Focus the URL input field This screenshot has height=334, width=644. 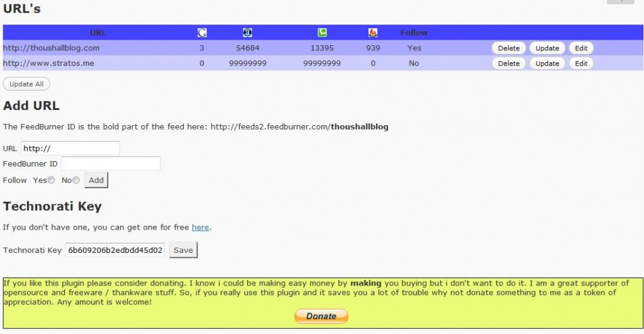(x=70, y=148)
